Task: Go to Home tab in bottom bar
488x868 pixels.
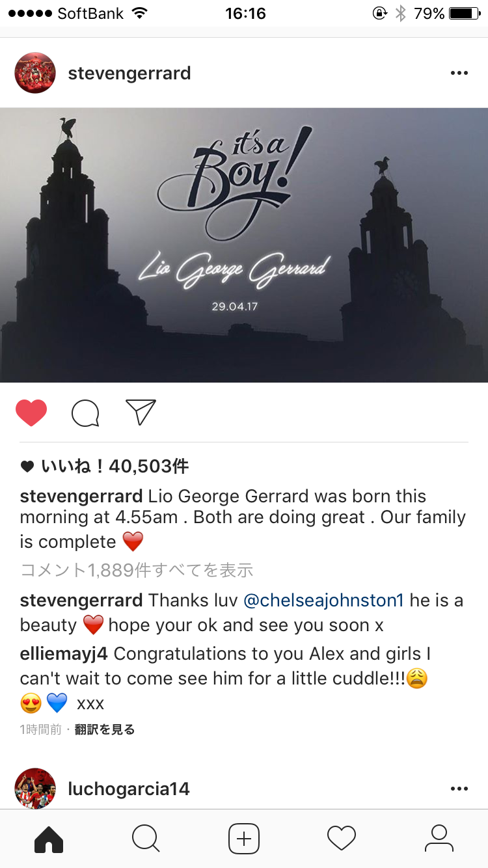Action: tap(49, 838)
